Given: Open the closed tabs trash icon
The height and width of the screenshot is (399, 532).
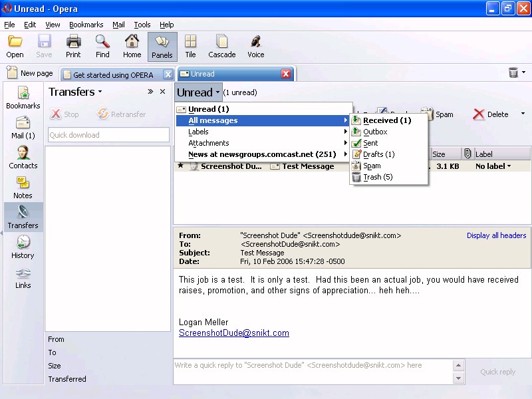Looking at the screenshot, I should click(513, 72).
